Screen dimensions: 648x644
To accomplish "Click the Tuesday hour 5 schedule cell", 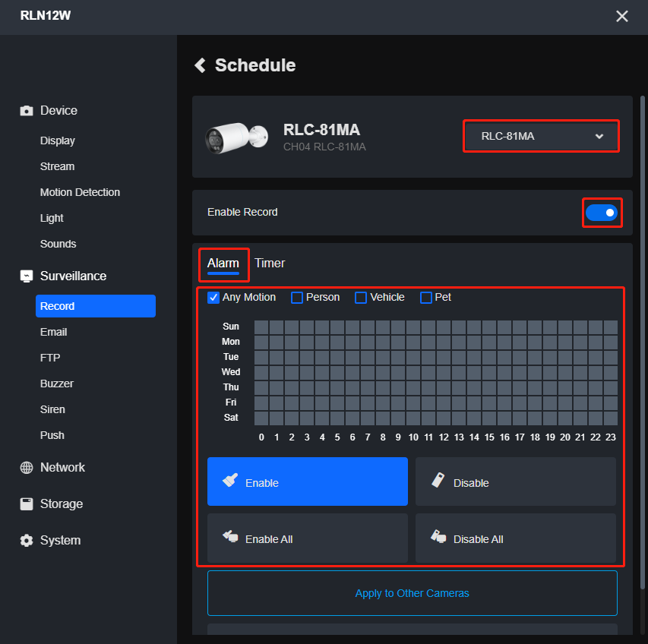I will [x=337, y=358].
